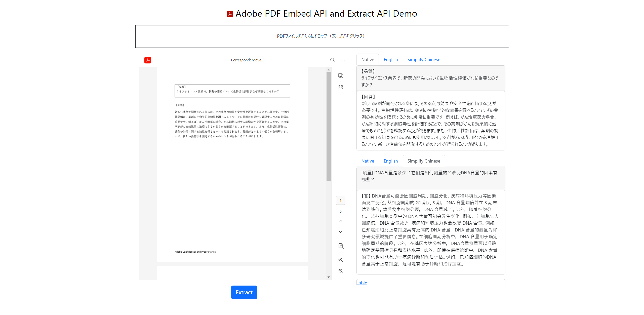644x315 pixels.
Task: Zoom out of the PDF document
Action: pyautogui.click(x=341, y=271)
